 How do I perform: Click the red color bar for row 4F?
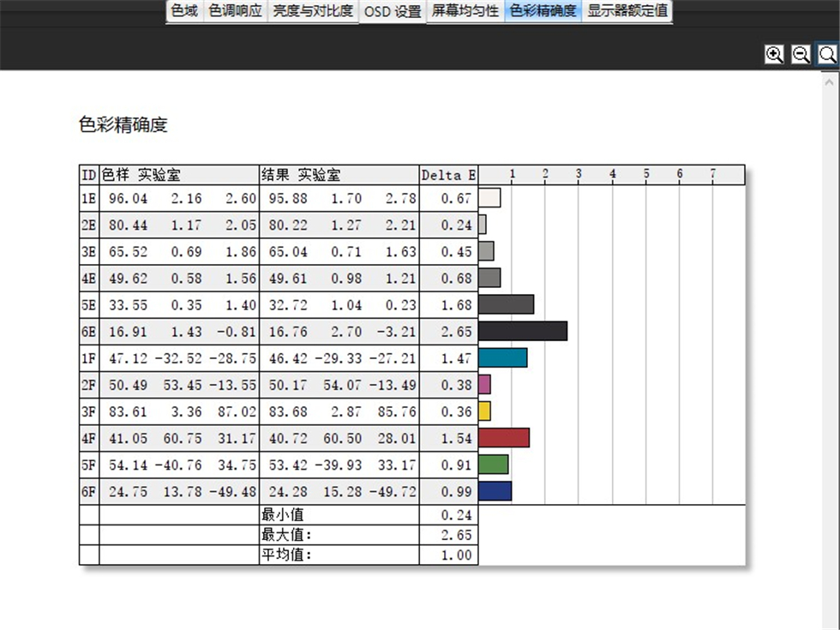coord(504,438)
